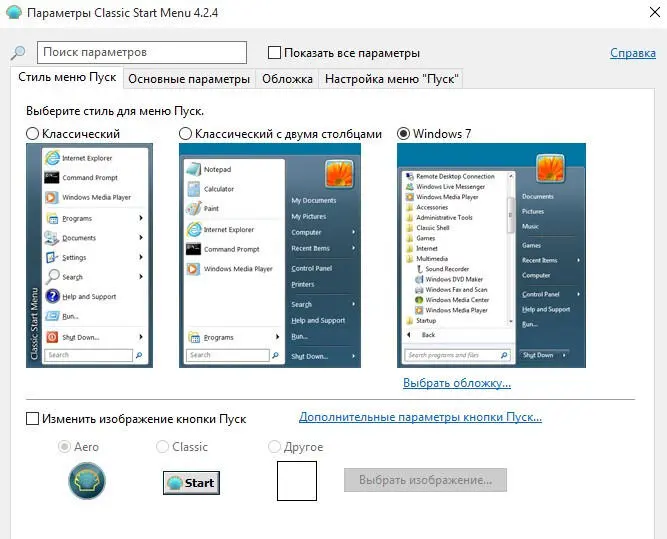Select the Windows 7 style radio button

[x=404, y=134]
